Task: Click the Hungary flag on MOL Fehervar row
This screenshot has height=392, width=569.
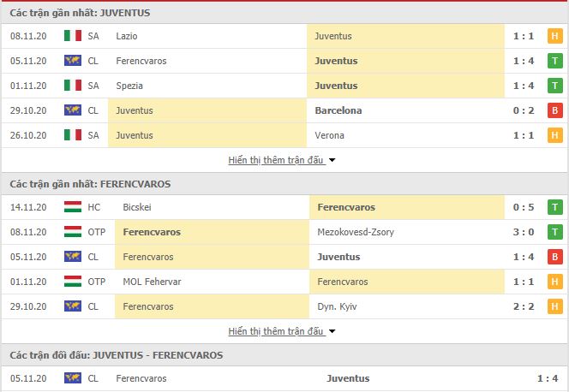Action: [x=73, y=282]
